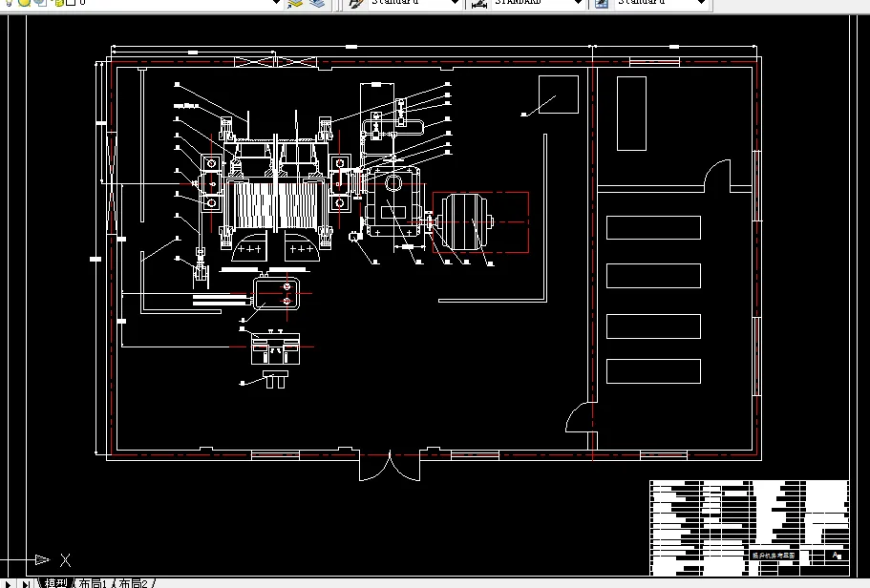Open the Text Style manager icon

tap(355, 4)
